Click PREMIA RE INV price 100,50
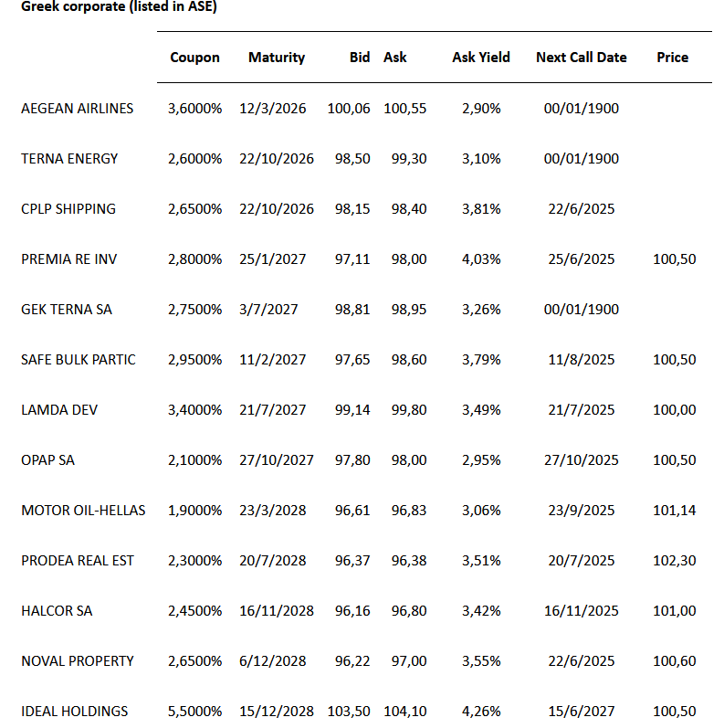 tap(674, 258)
